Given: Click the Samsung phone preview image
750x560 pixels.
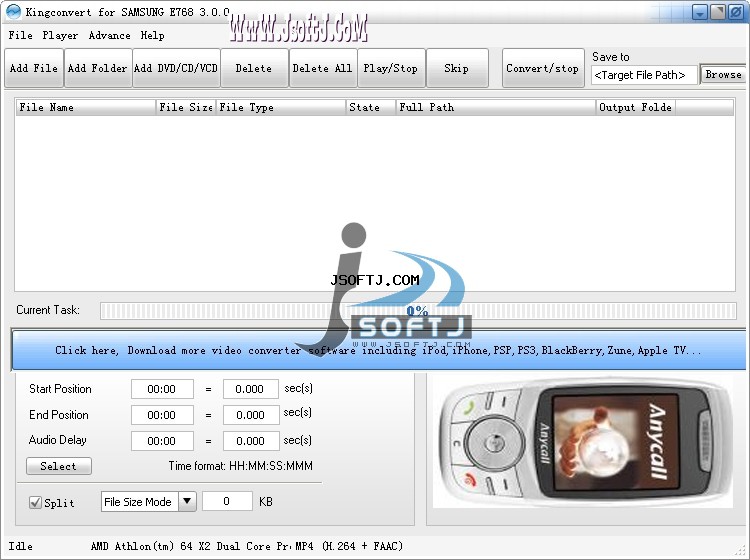Looking at the screenshot, I should coord(583,443).
